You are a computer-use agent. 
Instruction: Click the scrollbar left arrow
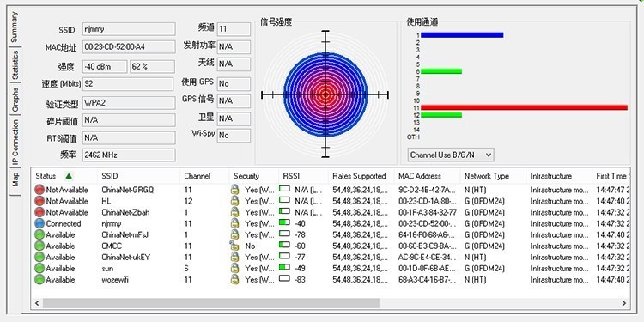(x=37, y=303)
